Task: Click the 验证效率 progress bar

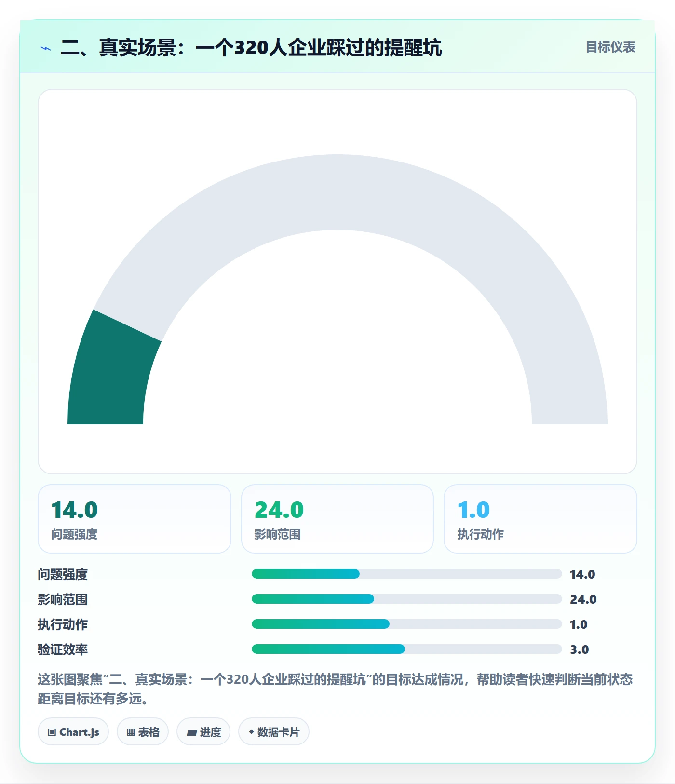Action: click(406, 649)
